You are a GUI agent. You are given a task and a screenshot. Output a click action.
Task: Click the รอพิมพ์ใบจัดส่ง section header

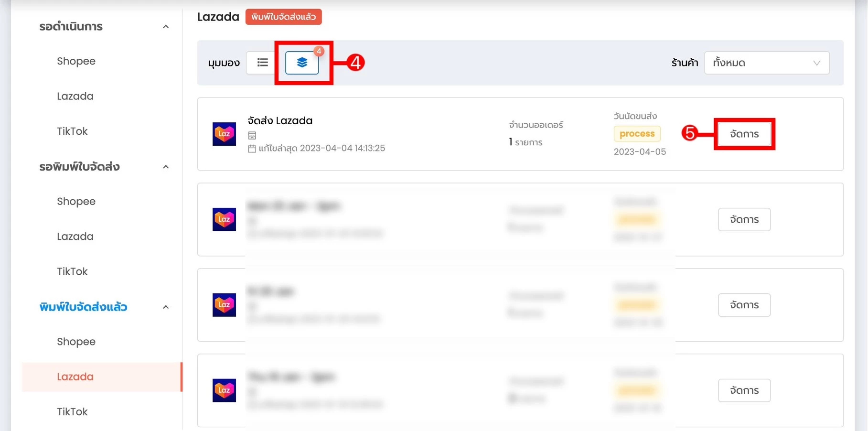pos(79,167)
